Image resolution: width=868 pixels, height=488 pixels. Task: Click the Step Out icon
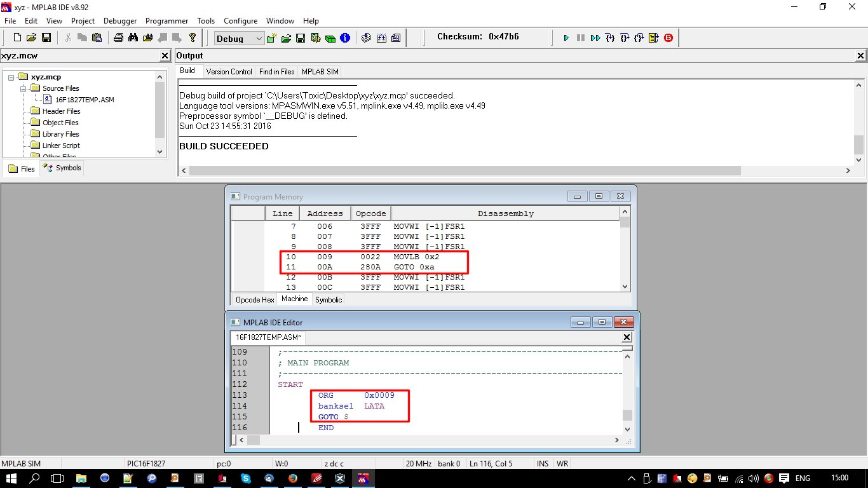click(639, 38)
